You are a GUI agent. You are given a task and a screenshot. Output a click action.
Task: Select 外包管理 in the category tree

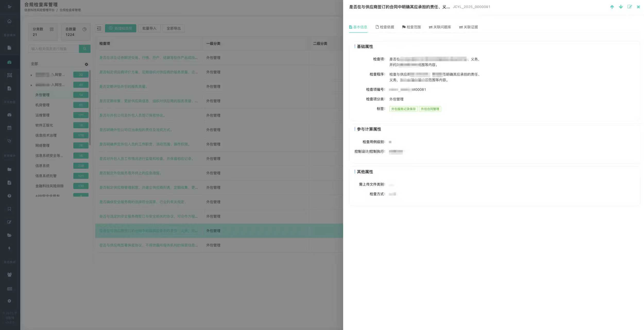42,95
